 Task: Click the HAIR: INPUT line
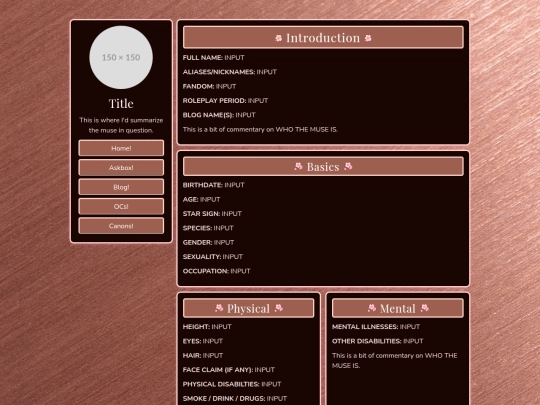203,355
